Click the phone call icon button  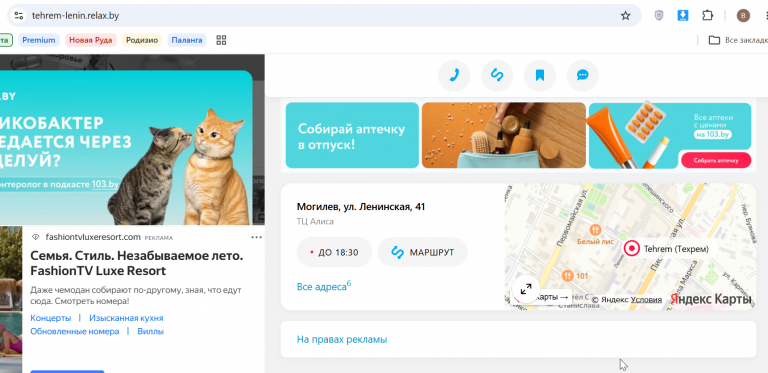pos(454,75)
